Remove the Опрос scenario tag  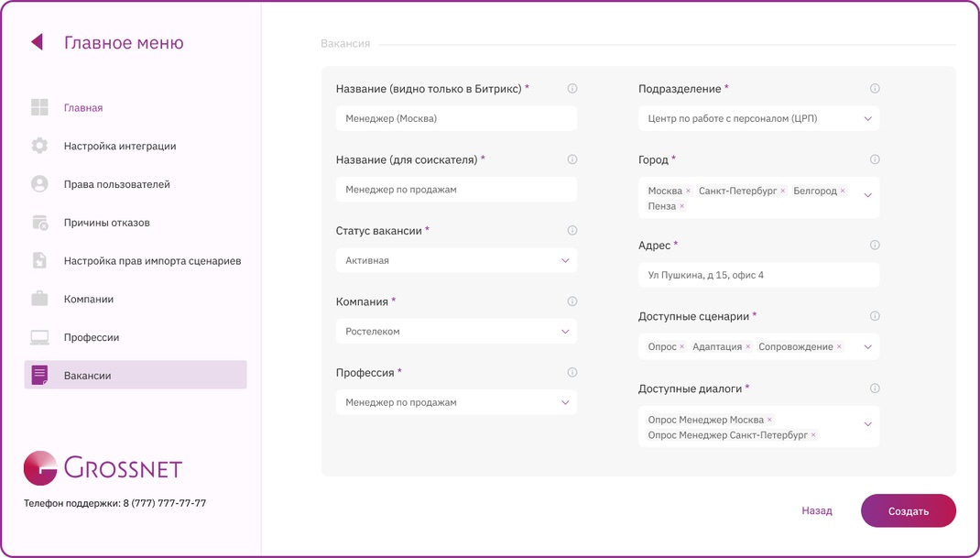pyautogui.click(x=681, y=346)
